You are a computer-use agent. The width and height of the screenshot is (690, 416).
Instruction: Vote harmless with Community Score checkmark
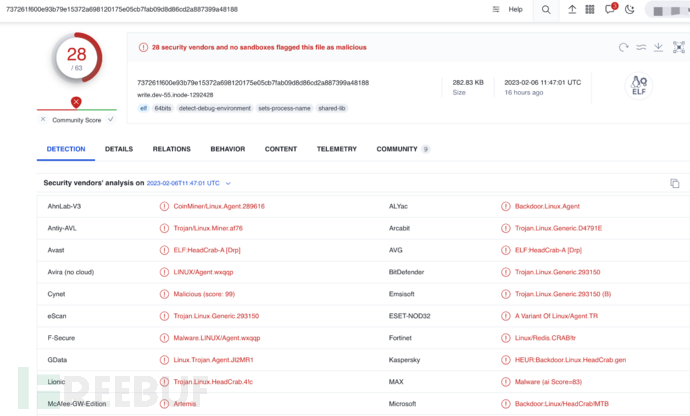tap(110, 119)
